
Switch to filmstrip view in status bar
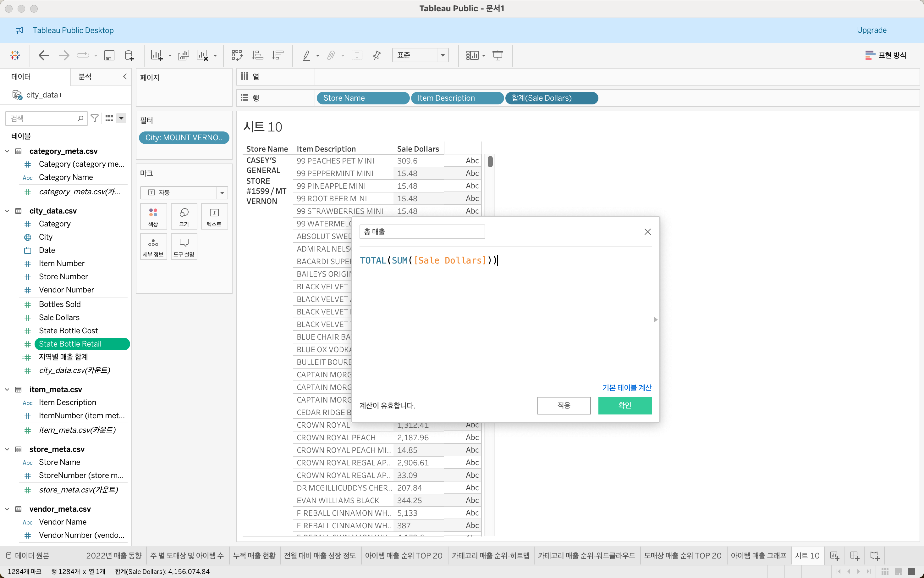click(898, 571)
